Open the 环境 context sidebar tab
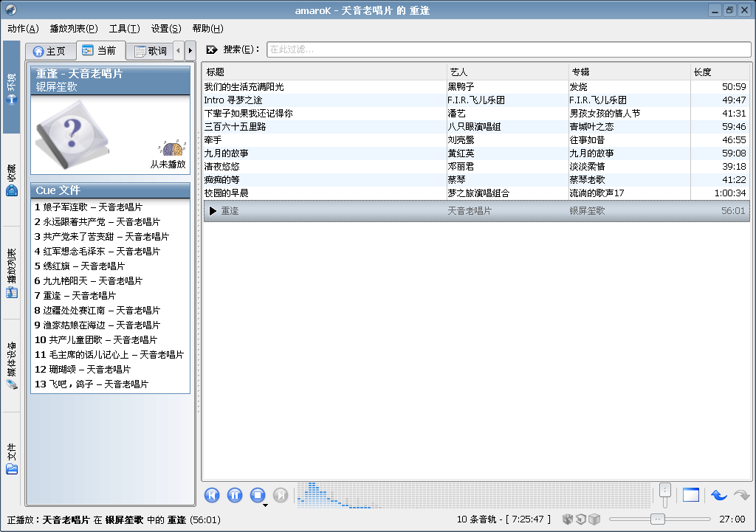This screenshot has width=756, height=532. click(x=12, y=88)
